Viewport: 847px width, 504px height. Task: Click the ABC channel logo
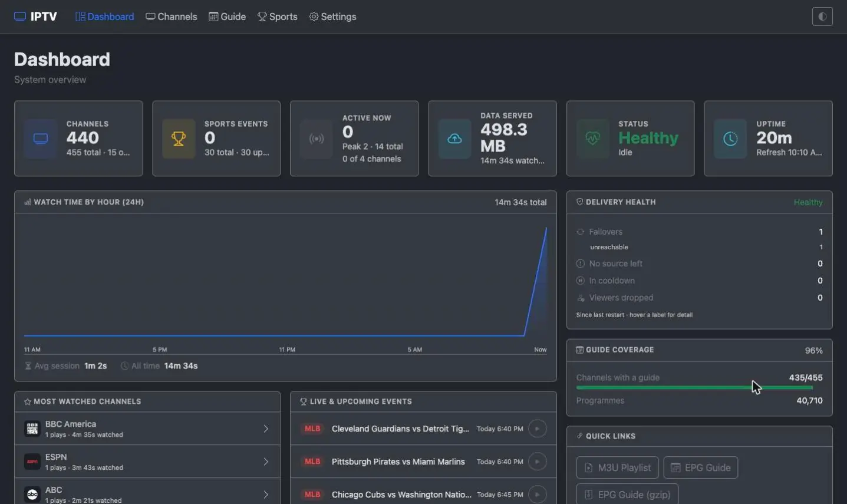pos(32,495)
